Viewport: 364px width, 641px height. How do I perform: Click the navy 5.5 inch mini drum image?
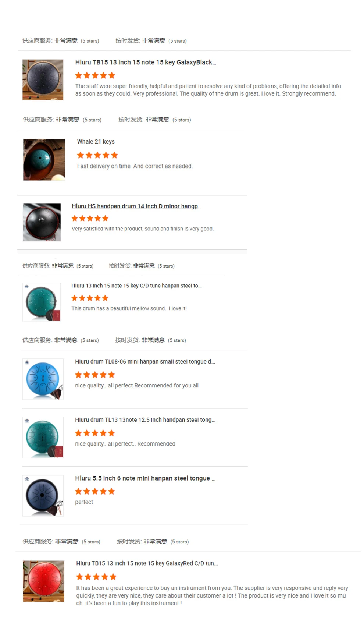click(x=43, y=496)
